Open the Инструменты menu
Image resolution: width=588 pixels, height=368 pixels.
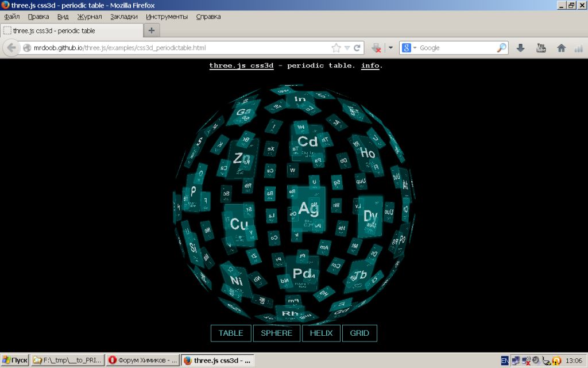(168, 17)
